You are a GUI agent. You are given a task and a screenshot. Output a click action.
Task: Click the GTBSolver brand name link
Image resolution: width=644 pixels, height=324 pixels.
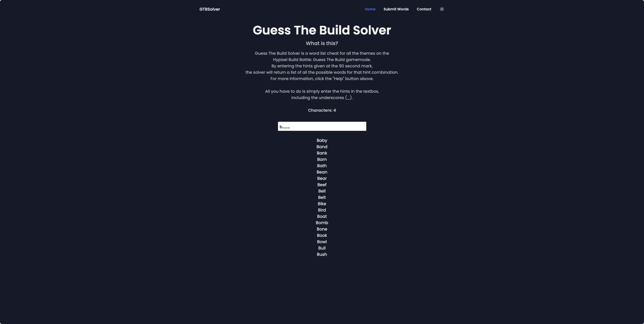click(210, 9)
